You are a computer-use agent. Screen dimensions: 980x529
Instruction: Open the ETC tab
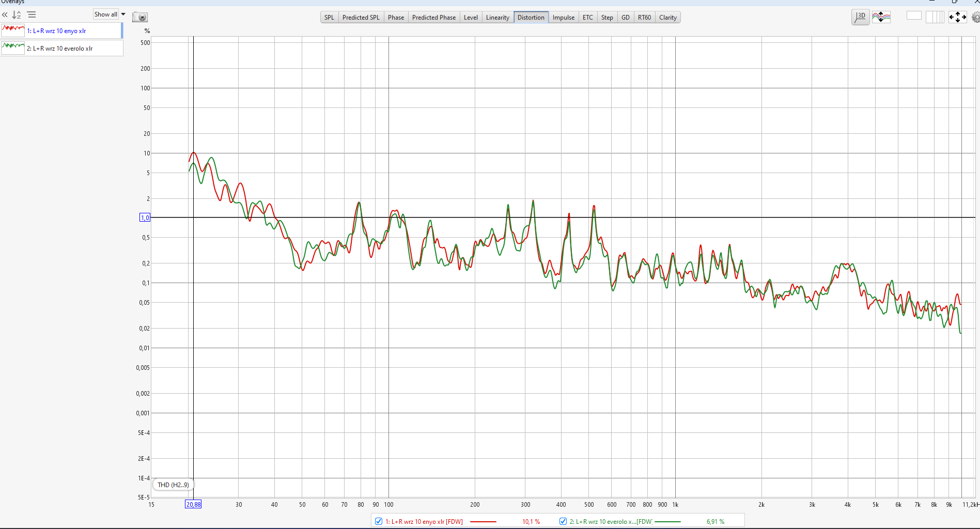(588, 18)
